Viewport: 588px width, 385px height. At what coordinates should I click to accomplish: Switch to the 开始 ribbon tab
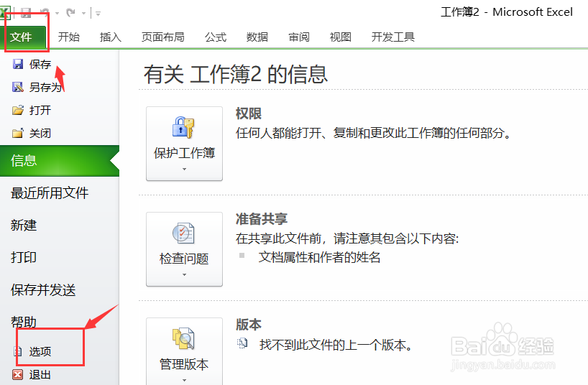[x=68, y=37]
